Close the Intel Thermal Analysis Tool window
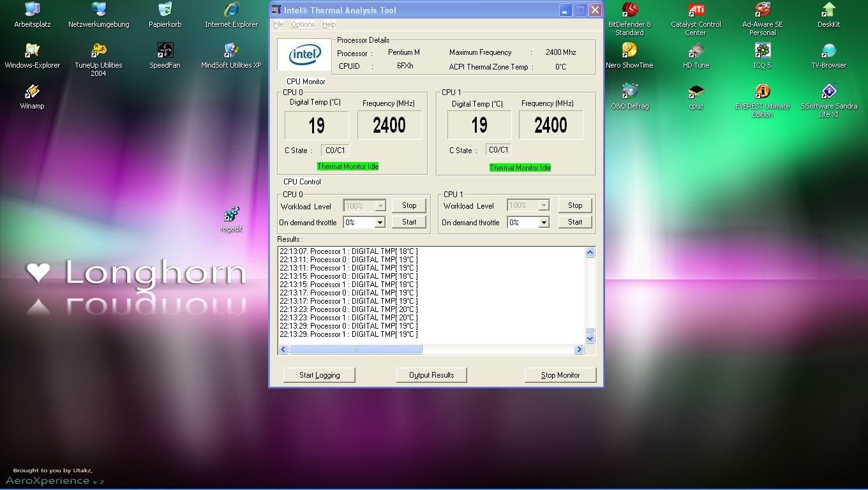The width and height of the screenshot is (868, 490). coord(595,10)
